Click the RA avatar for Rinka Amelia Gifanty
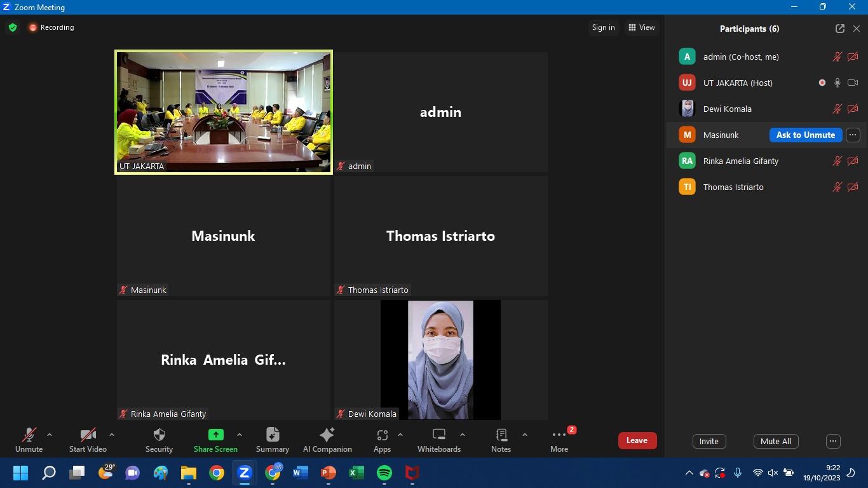 [687, 161]
